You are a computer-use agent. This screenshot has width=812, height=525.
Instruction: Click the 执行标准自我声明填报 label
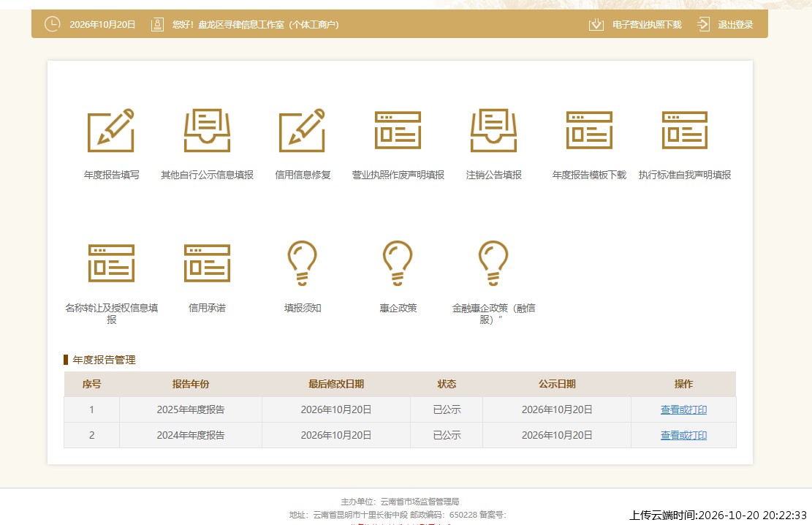[685, 175]
